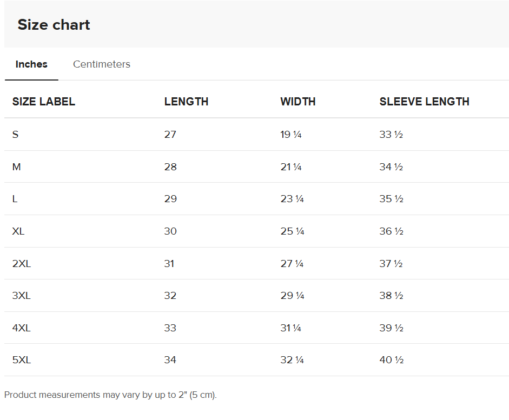Click the LENGTH column header
The height and width of the screenshot is (420, 509).
point(186,102)
